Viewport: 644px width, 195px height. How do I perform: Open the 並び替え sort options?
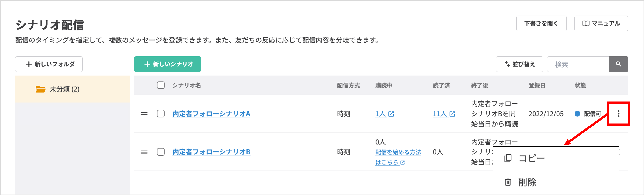point(519,64)
